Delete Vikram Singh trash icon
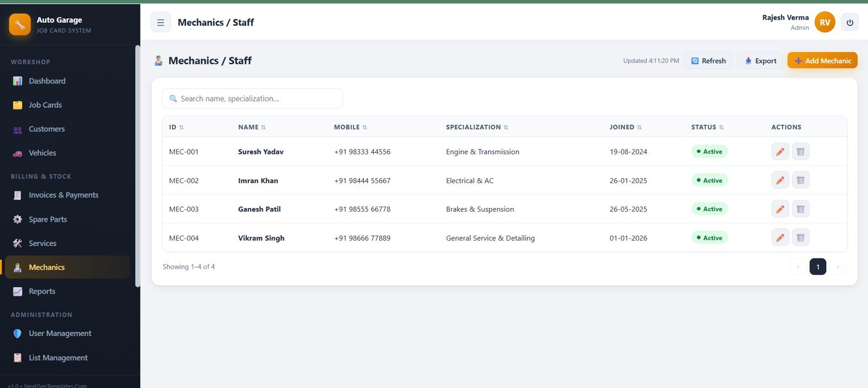The height and width of the screenshot is (388, 868). (x=801, y=237)
